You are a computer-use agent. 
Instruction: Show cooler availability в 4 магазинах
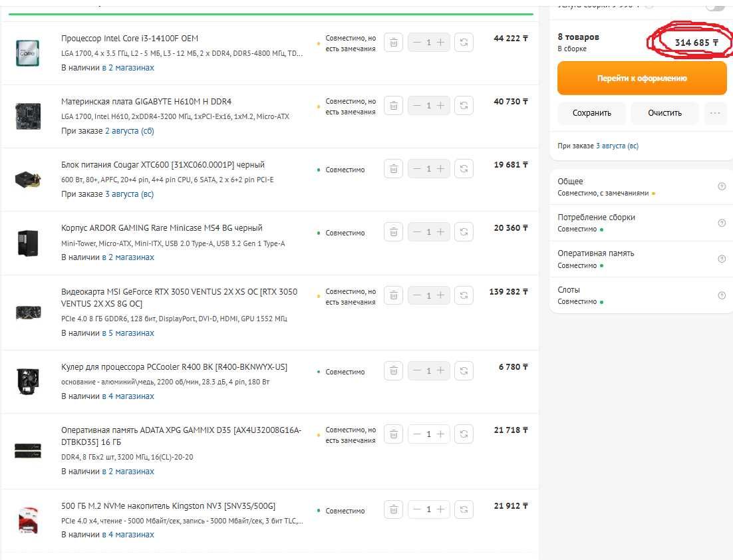pyautogui.click(x=128, y=396)
